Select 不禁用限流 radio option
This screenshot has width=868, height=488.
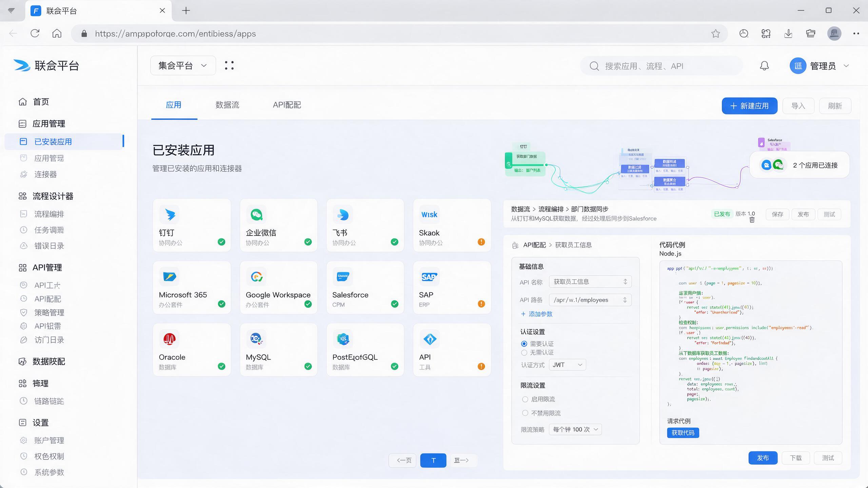point(525,413)
